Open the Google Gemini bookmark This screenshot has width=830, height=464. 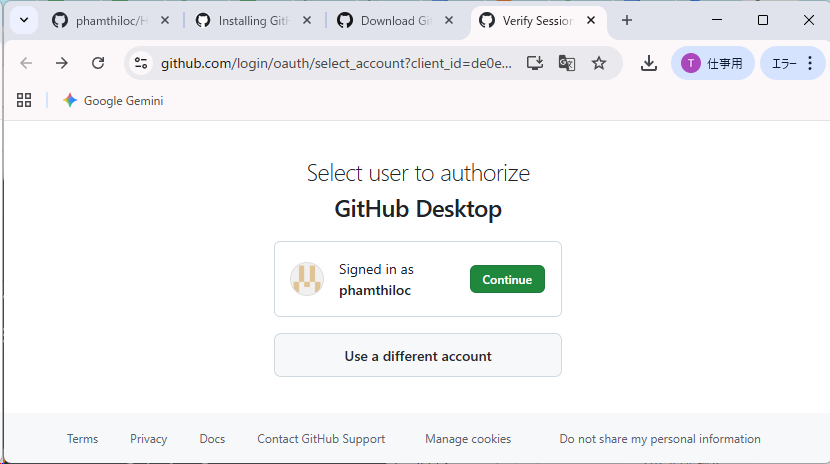pos(113,101)
